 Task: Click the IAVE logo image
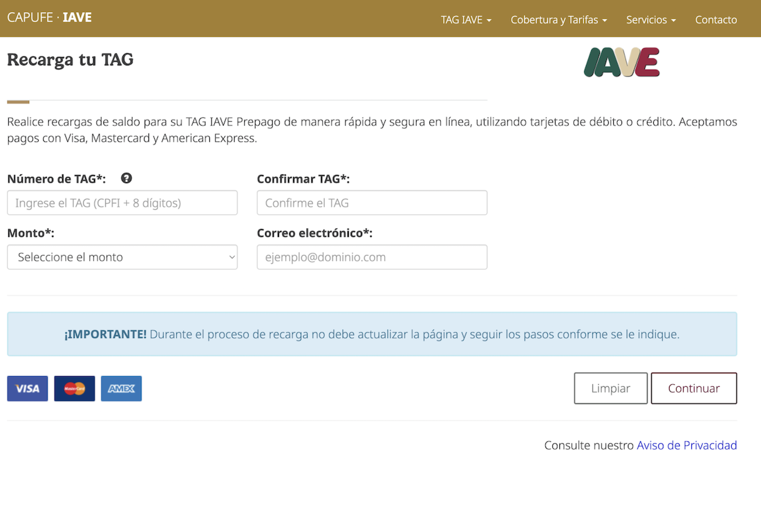tap(621, 62)
